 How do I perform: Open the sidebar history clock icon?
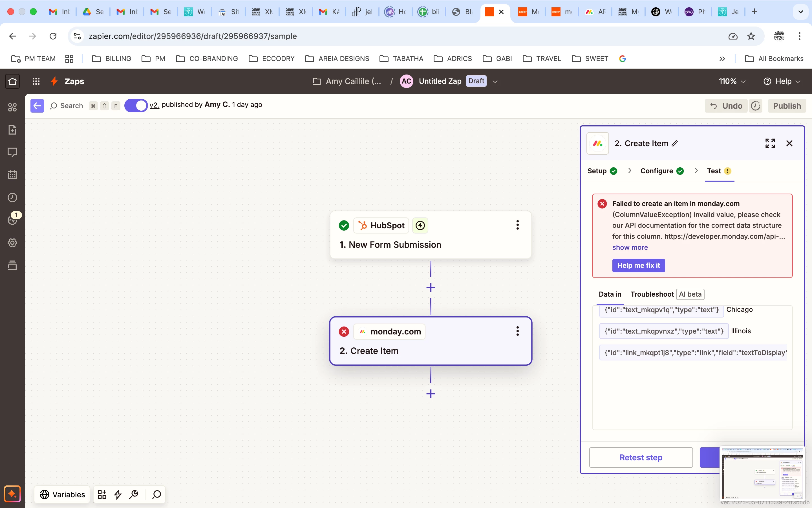pyautogui.click(x=12, y=198)
